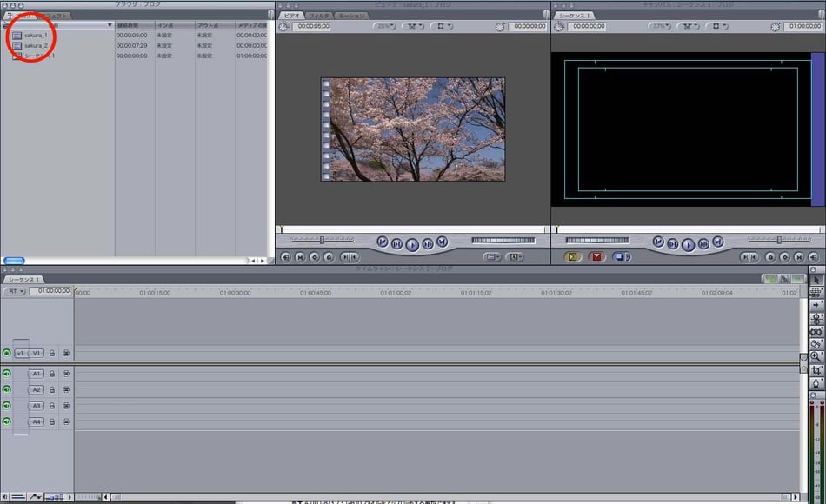Click the Timeline current timecode field
This screenshot has width=826, height=504.
(x=50, y=291)
